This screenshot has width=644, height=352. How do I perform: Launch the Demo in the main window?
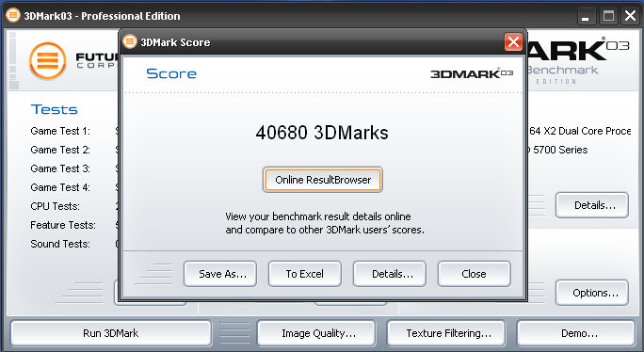576,333
